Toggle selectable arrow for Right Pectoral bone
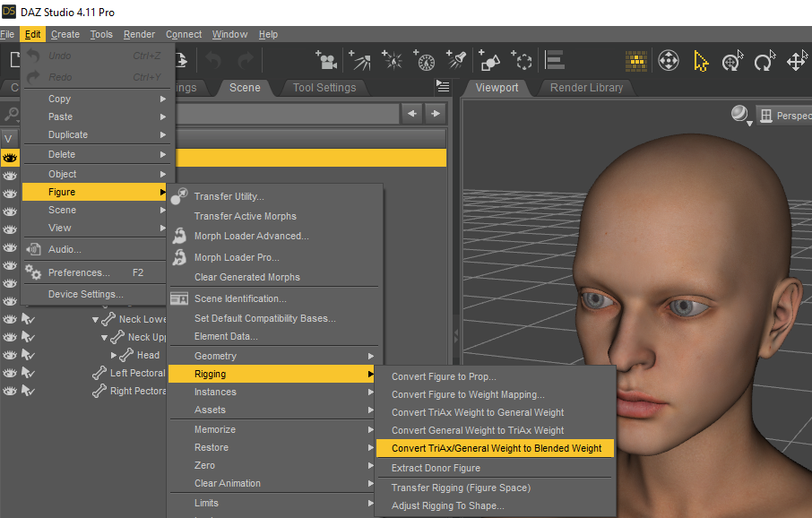This screenshot has height=518, width=812. [x=28, y=391]
